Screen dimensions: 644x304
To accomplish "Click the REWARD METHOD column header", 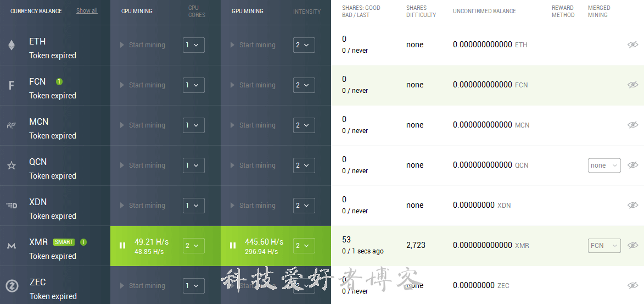I will (x=563, y=11).
